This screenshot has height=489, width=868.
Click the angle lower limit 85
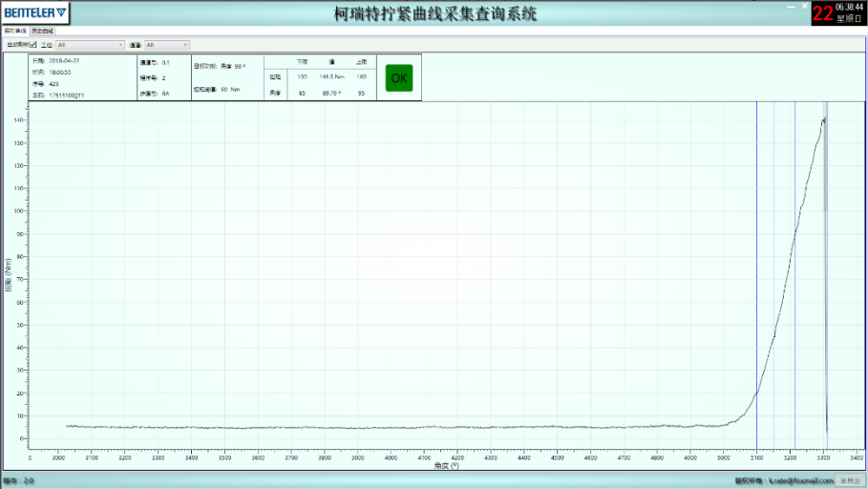[303, 94]
